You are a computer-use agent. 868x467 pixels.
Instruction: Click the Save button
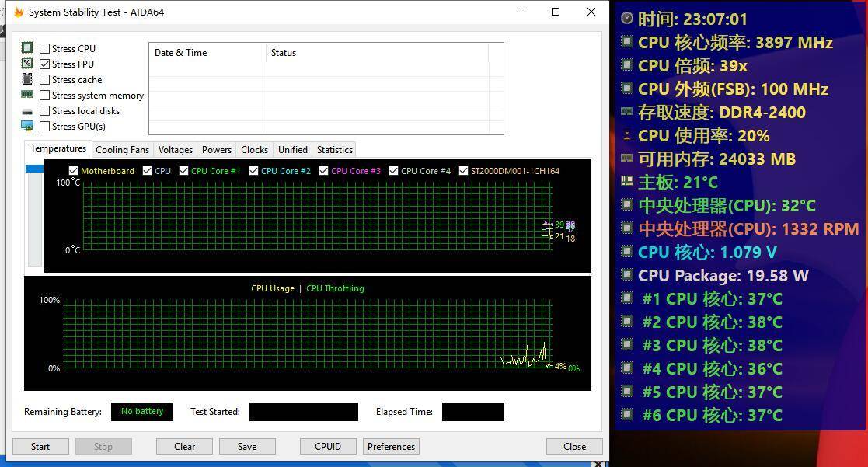(247, 447)
